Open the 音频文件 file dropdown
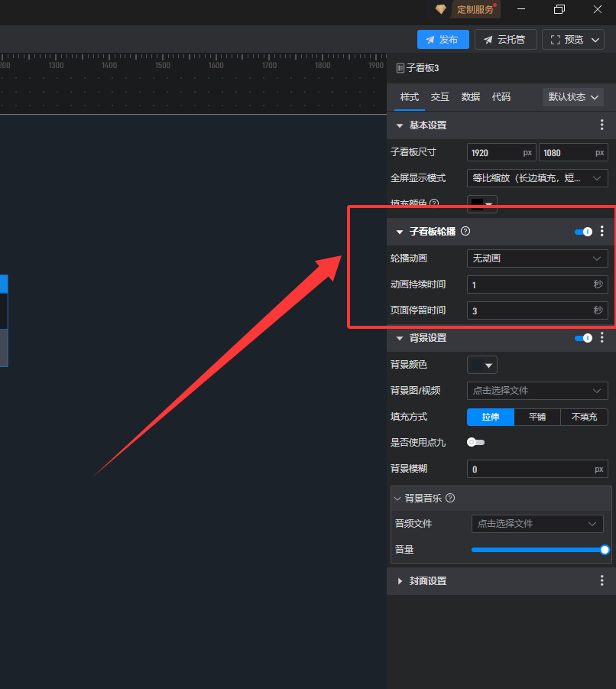This screenshot has width=616, height=689. tap(537, 524)
